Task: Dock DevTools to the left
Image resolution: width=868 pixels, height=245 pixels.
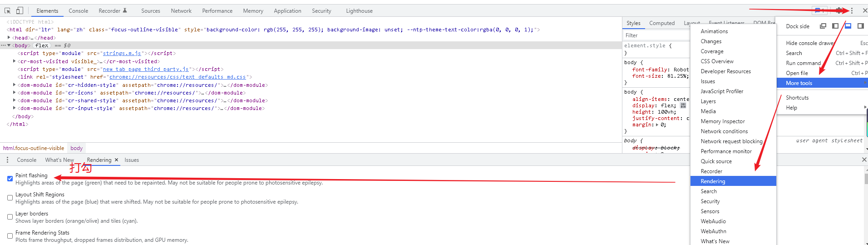Action: pos(835,26)
